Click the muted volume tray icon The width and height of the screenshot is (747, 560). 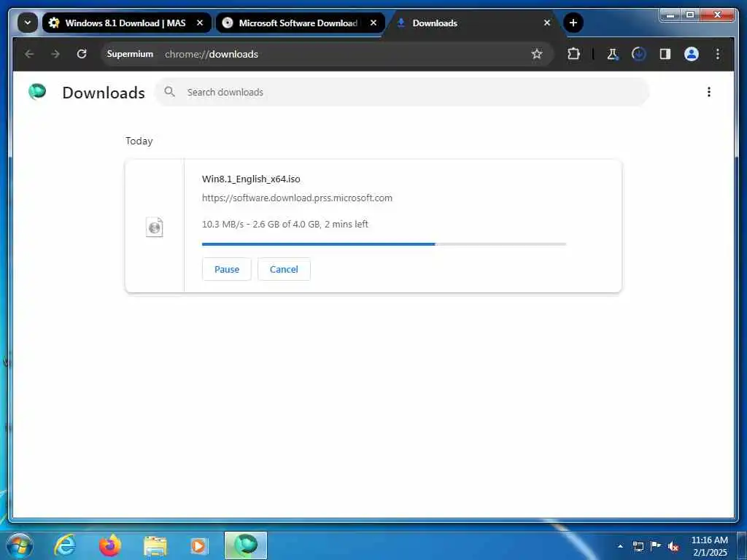pos(673,546)
